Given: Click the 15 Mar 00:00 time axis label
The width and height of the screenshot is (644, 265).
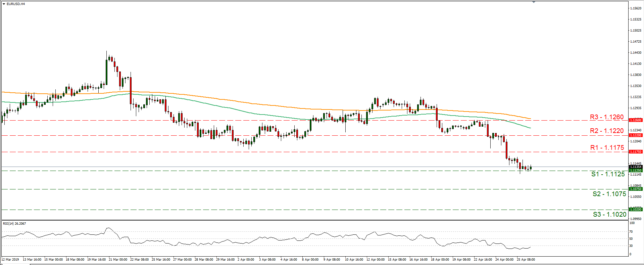Looking at the screenshot, I should tap(54, 260).
